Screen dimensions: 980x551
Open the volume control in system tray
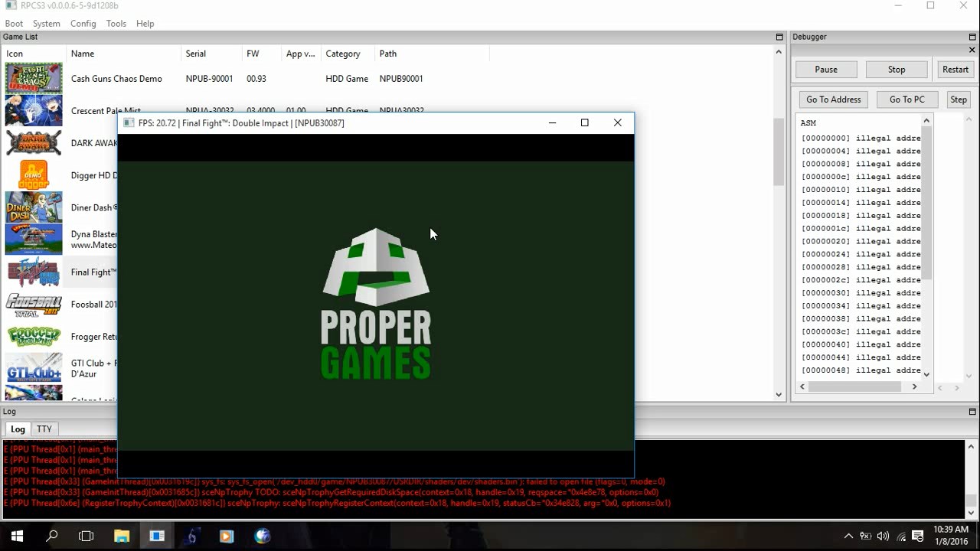(x=883, y=536)
